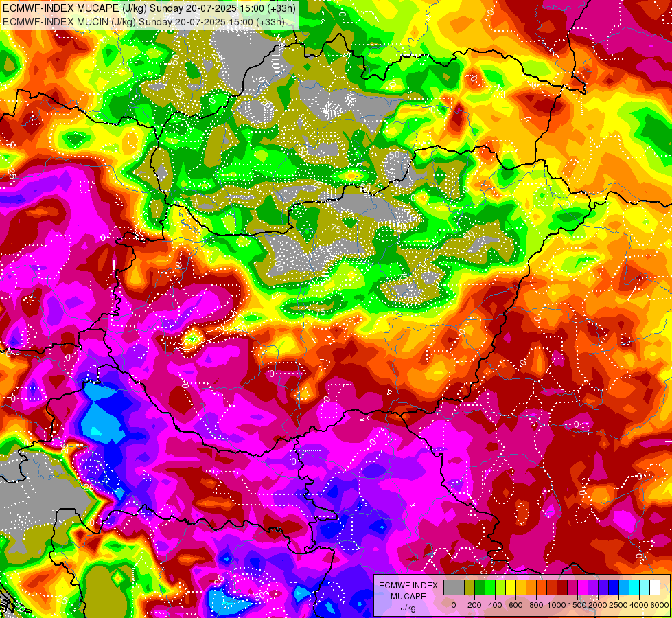Click the legend unit J/kg
672x618 pixels.
[x=408, y=608]
